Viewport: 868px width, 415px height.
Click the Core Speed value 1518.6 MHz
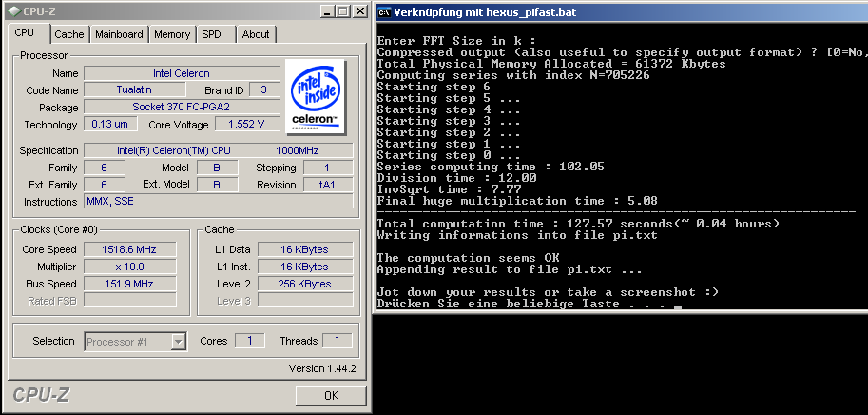point(129,249)
